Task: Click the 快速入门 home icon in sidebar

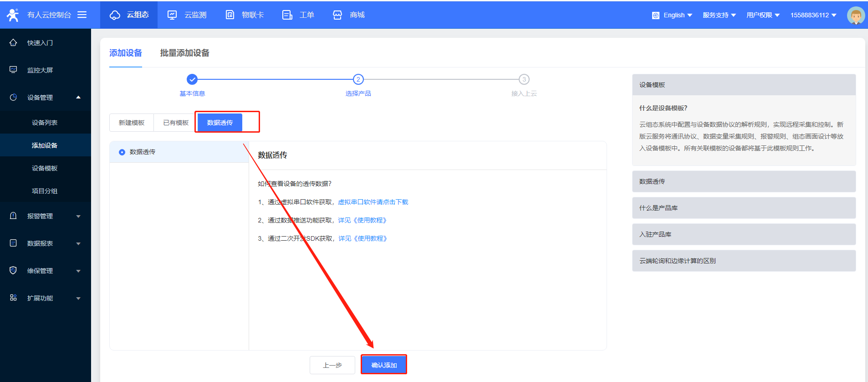Action: click(x=13, y=42)
